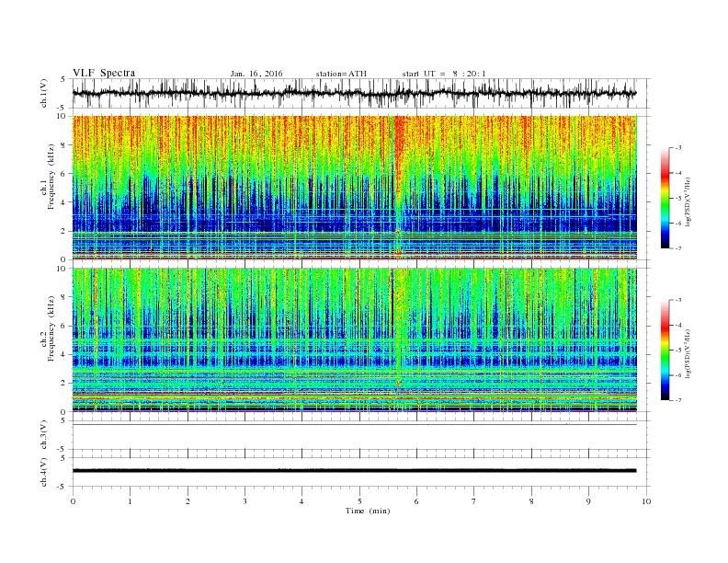
Task: Select the date text "Jan. 16, 2016"
Action: 256,74
